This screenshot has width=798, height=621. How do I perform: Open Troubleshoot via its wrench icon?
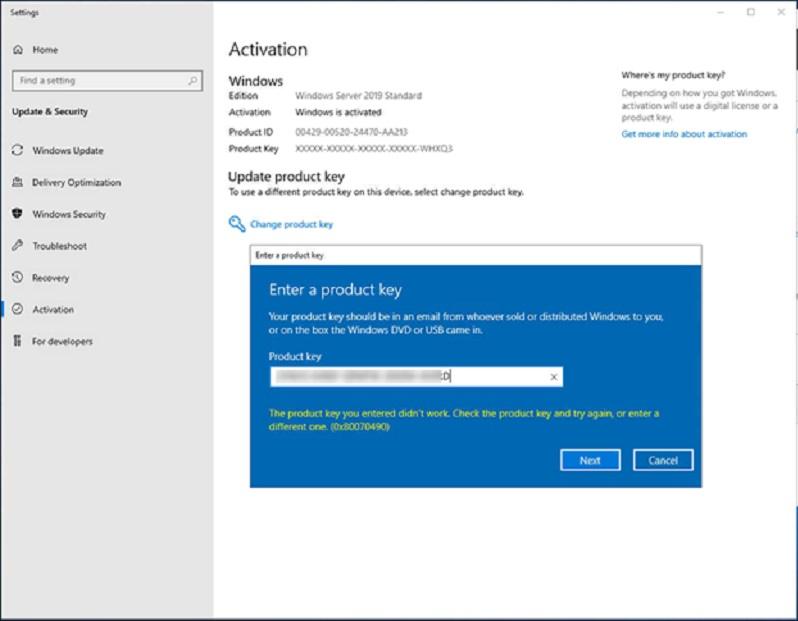[17, 246]
